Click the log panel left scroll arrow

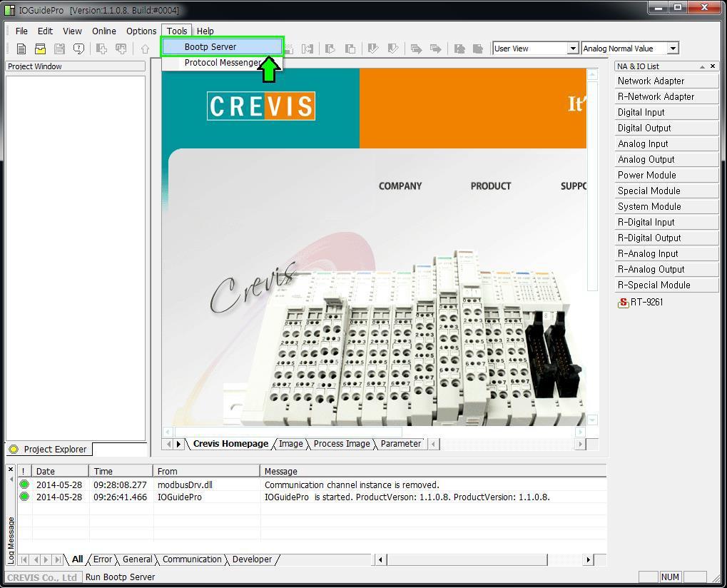[x=380, y=559]
